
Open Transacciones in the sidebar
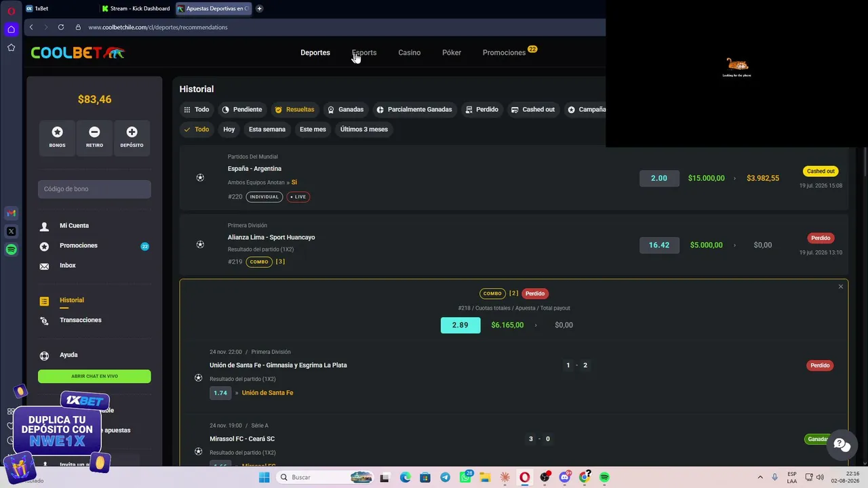81,320
